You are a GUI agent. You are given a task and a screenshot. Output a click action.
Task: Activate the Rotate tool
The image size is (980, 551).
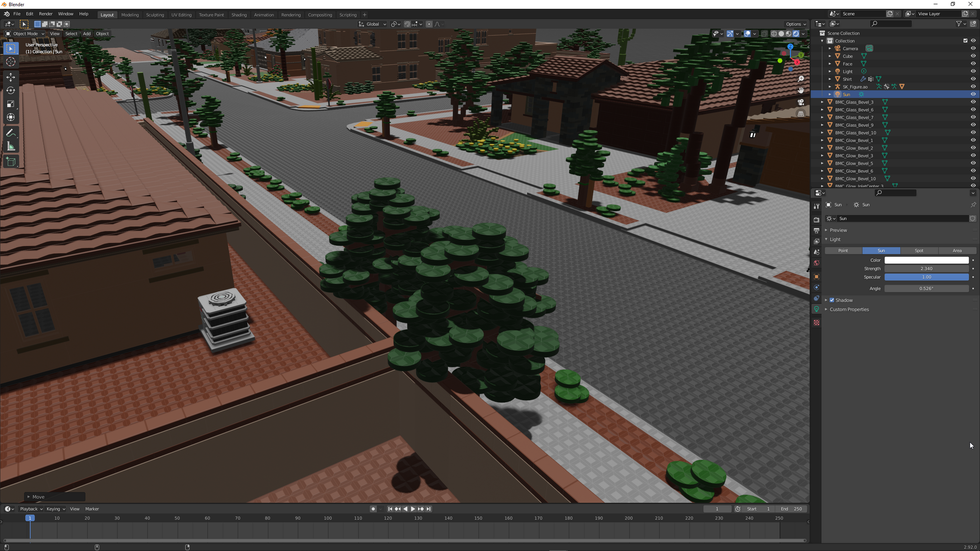[11, 90]
